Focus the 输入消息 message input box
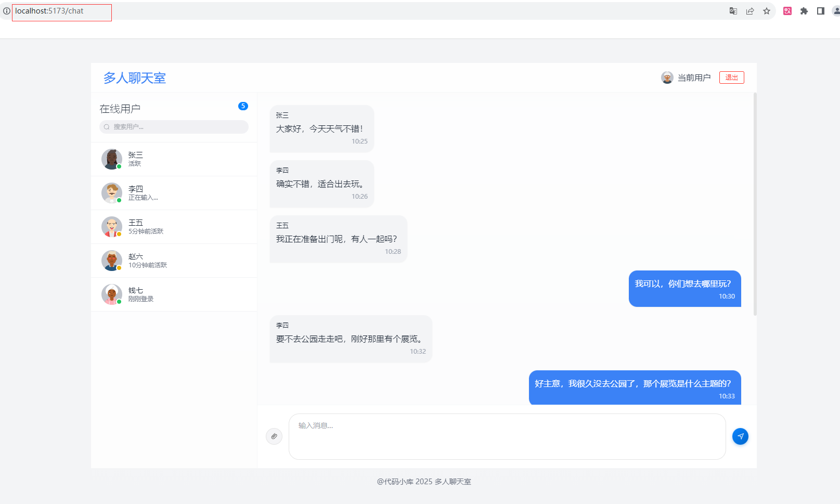This screenshot has width=840, height=504. click(x=507, y=436)
